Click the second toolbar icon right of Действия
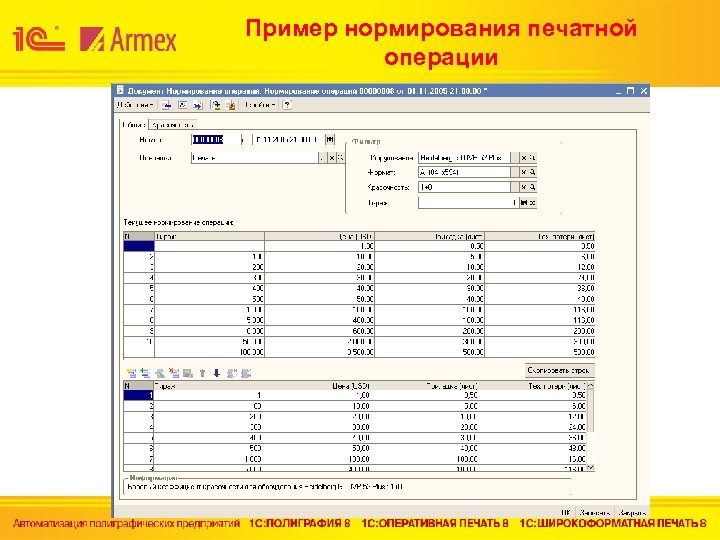Screen dimensions: 720x540 pyautogui.click(x=182, y=105)
